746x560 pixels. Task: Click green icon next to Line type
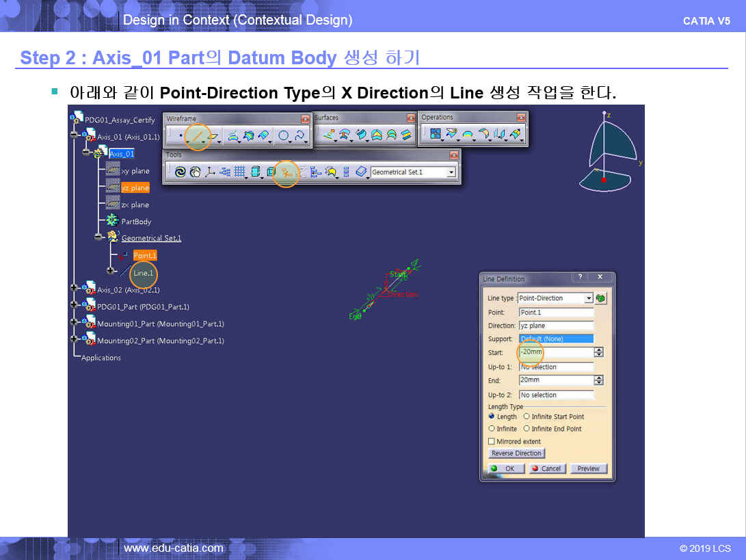[x=601, y=298]
